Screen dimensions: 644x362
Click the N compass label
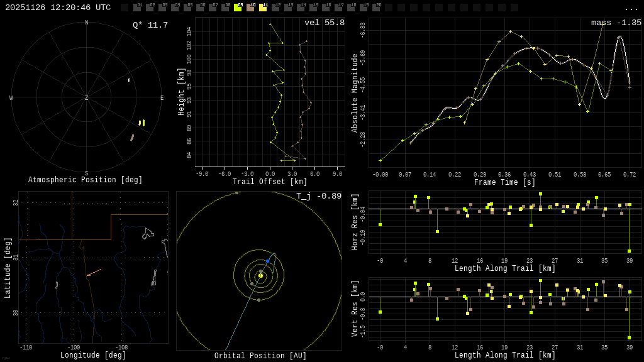click(86, 23)
